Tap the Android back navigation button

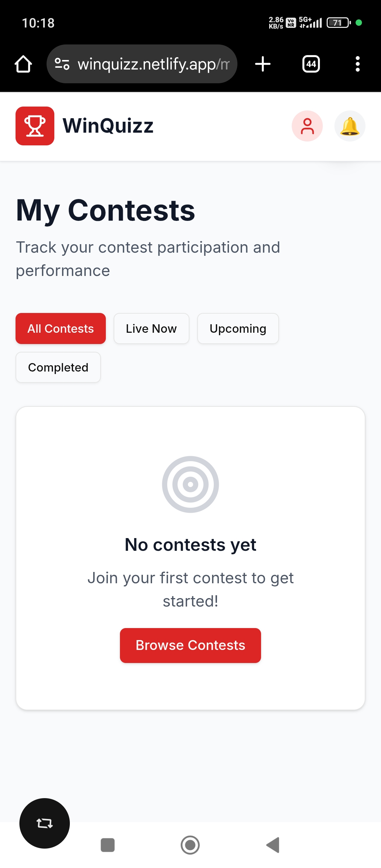[x=273, y=845]
